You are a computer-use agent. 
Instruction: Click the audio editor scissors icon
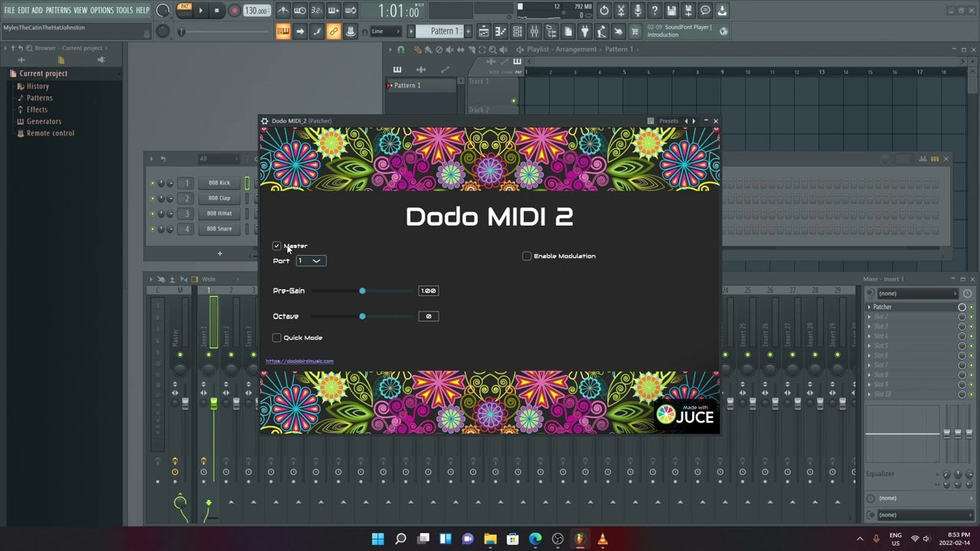621,11
